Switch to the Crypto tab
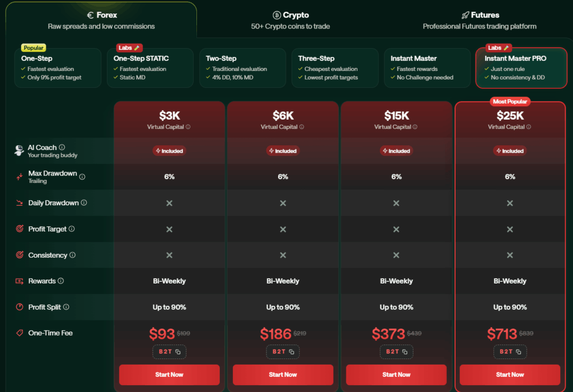The width and height of the screenshot is (573, 392). [x=290, y=20]
